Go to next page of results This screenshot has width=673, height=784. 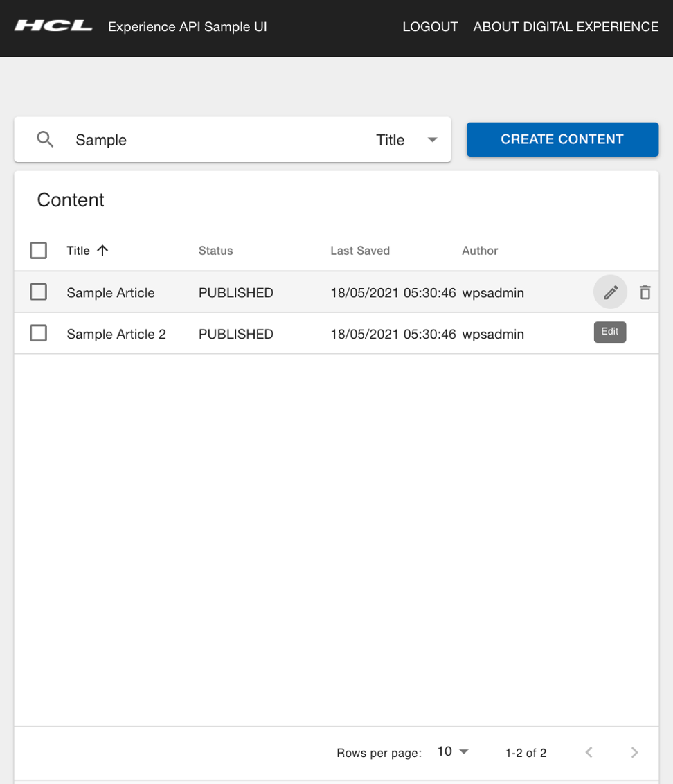[634, 752]
